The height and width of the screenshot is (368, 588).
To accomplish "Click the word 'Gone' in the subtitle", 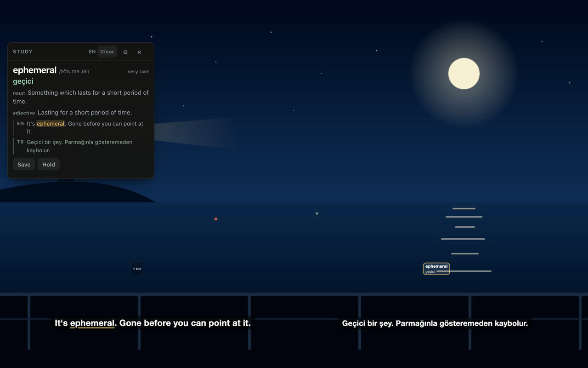I will pyautogui.click(x=130, y=323).
